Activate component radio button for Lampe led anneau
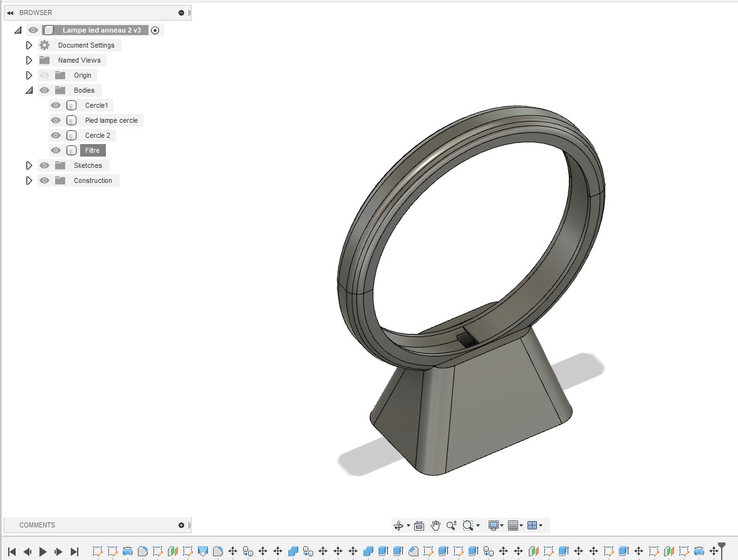Image resolution: width=738 pixels, height=560 pixels. coord(155,30)
